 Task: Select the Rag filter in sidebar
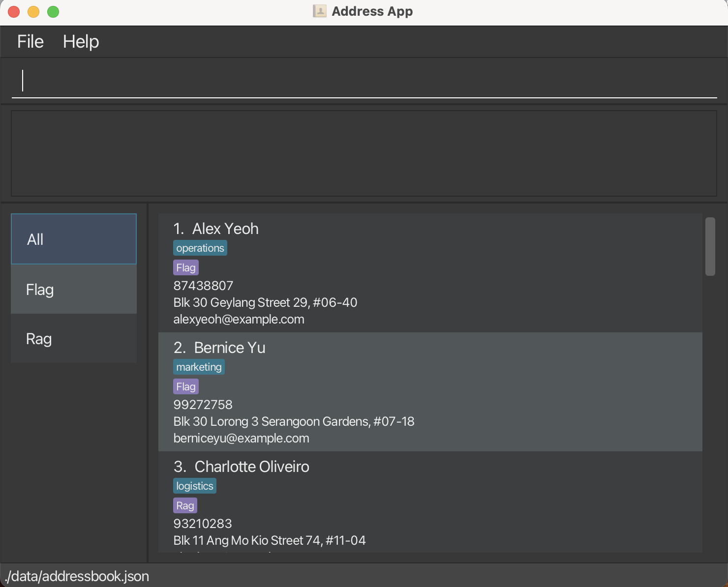pos(74,339)
